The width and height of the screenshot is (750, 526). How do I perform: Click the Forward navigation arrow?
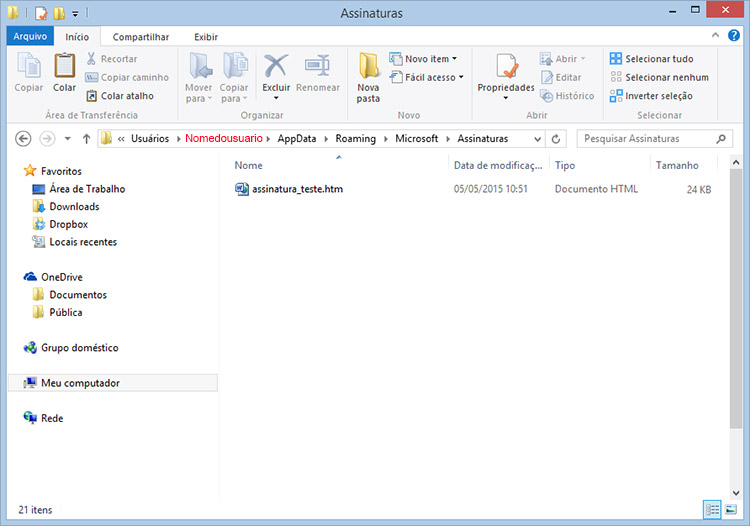click(x=47, y=139)
